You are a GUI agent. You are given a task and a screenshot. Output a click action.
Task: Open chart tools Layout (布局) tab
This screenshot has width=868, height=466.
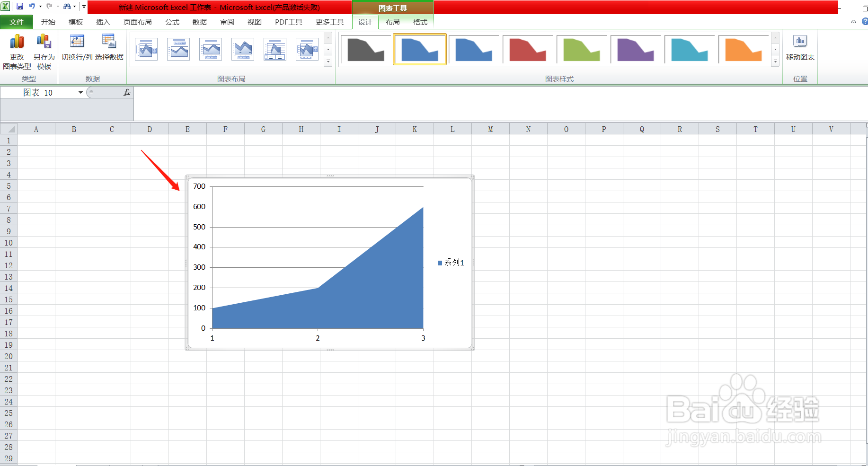pos(393,22)
